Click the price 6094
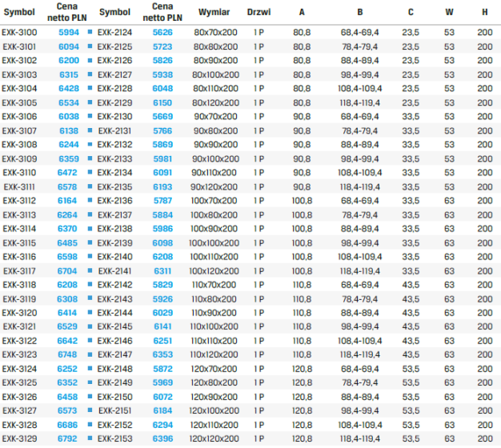 pyautogui.click(x=69, y=46)
